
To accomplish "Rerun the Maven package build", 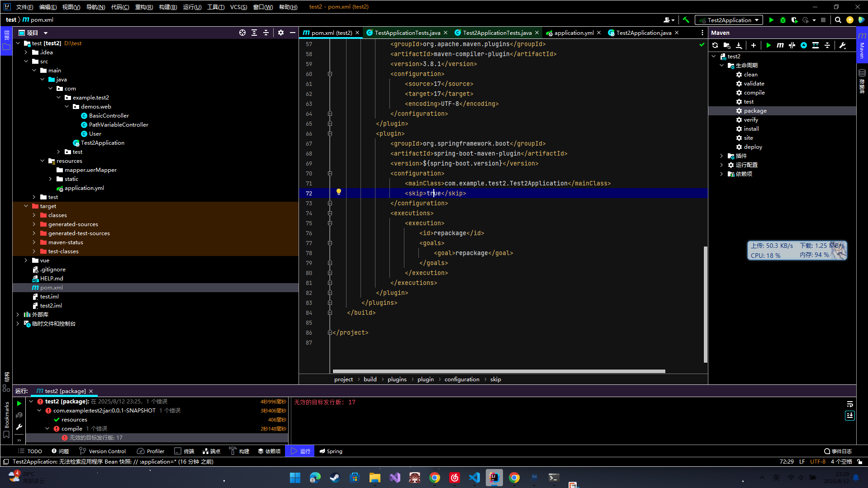I will tap(19, 403).
